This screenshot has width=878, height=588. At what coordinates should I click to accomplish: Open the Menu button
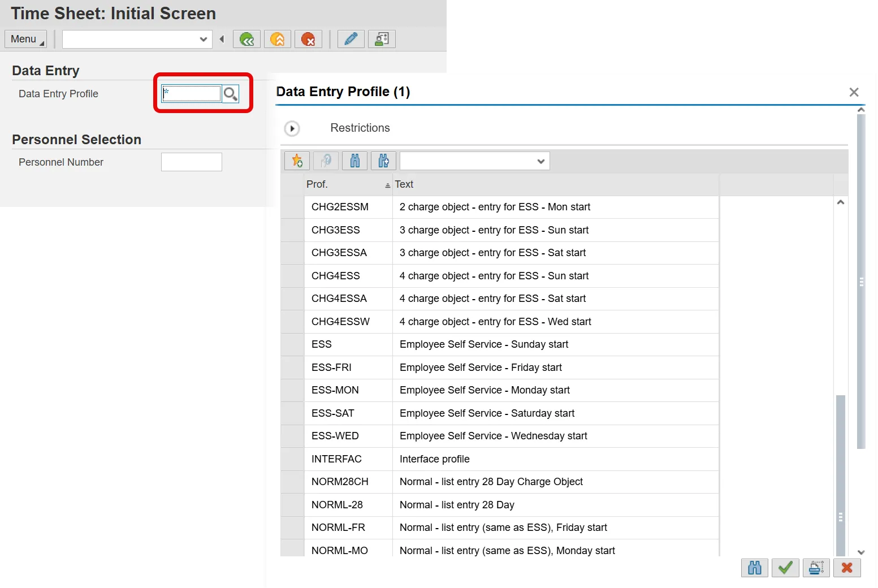(x=25, y=39)
